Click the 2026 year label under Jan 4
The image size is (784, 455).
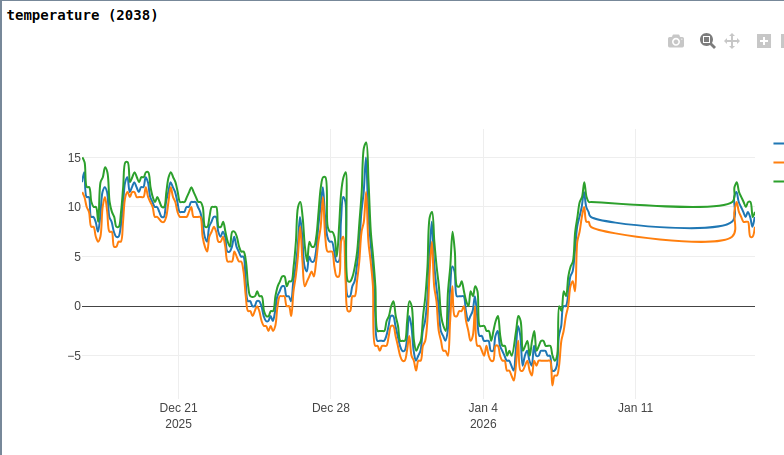pos(483,424)
